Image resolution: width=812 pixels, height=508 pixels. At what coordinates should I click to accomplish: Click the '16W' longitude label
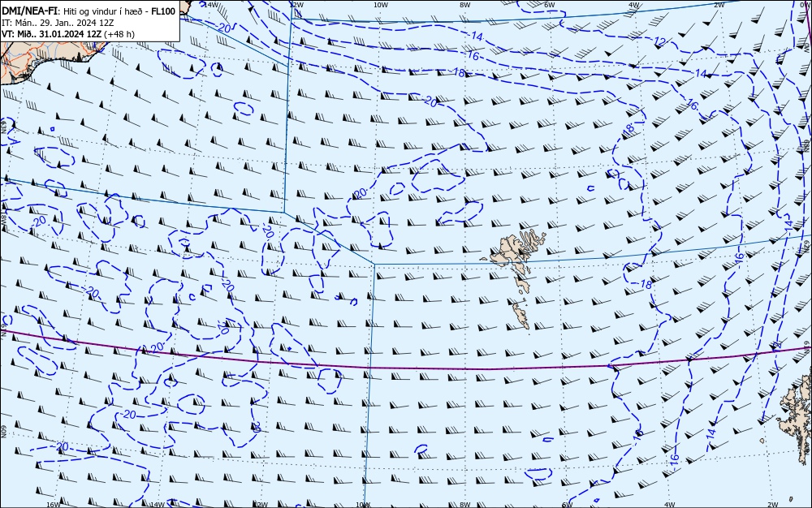tap(53, 505)
